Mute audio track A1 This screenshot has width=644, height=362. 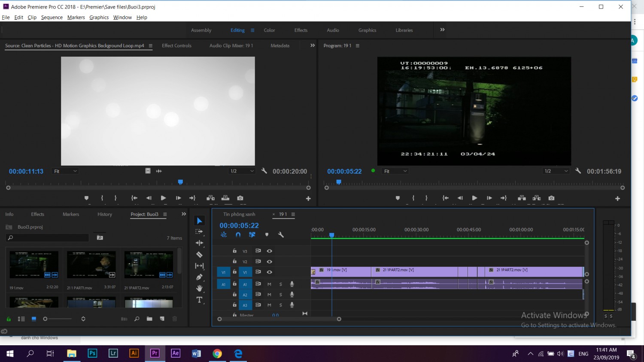[x=269, y=284]
